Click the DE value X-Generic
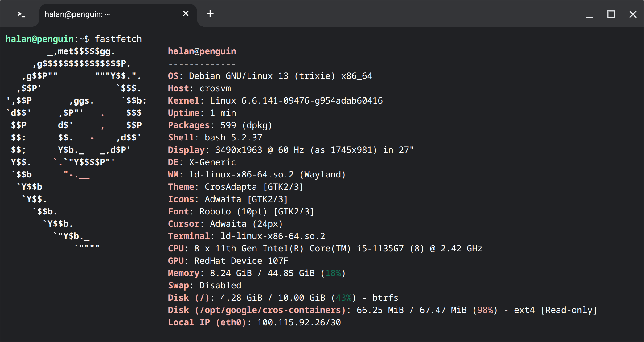This screenshot has width=644, height=342. [212, 162]
